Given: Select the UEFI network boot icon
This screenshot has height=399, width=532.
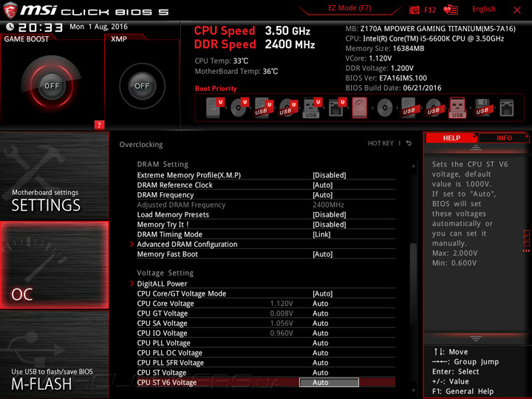Looking at the screenshot, I should pos(337,108).
